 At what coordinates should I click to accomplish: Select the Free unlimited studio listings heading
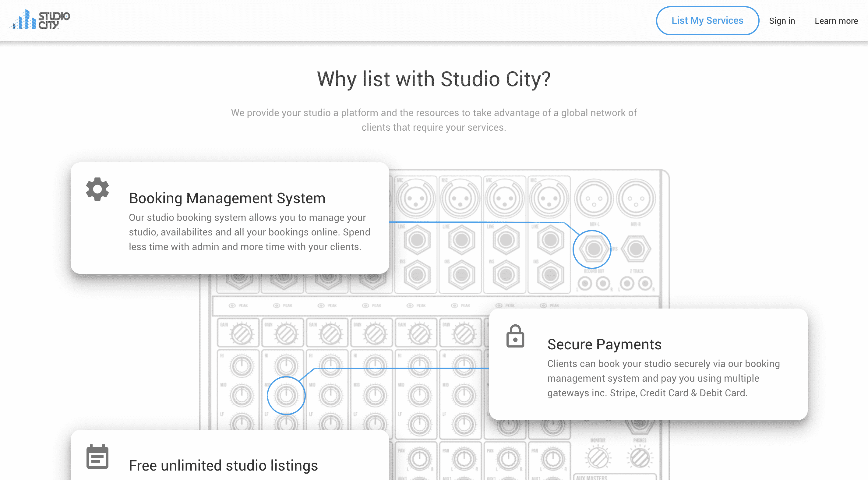click(224, 465)
